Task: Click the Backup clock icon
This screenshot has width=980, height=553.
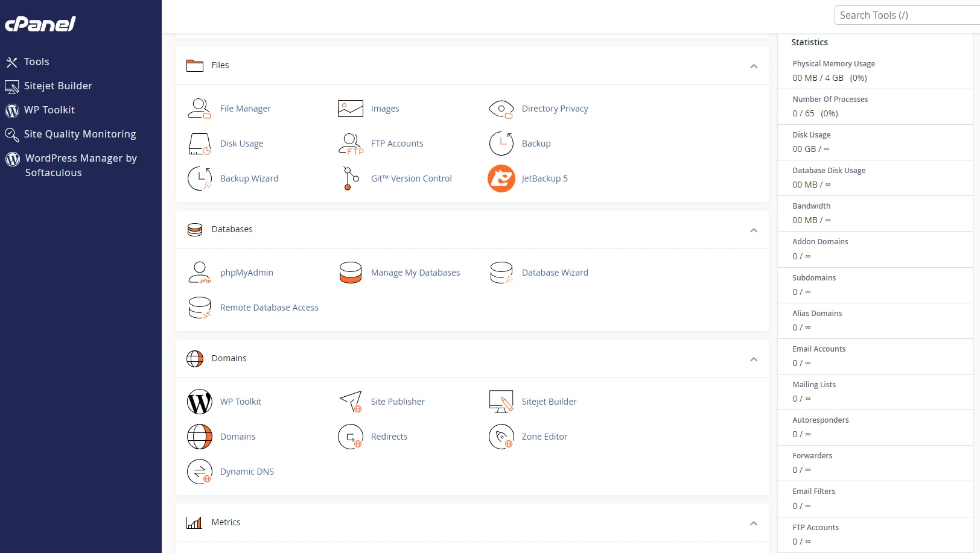Action: pos(501,144)
